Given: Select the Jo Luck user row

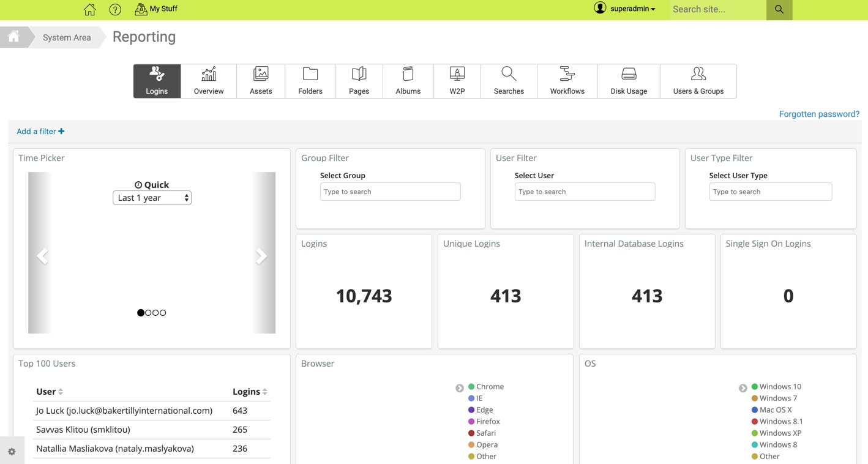Looking at the screenshot, I should tap(152, 411).
